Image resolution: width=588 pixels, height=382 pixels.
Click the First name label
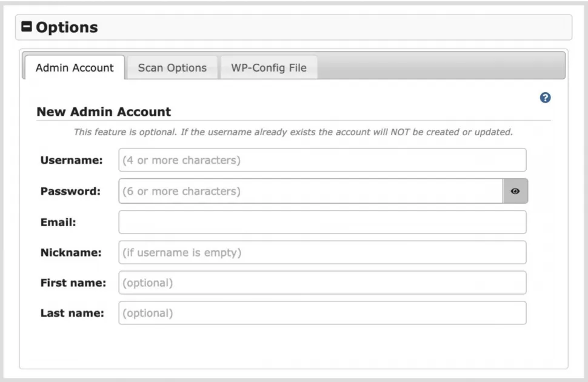coord(73,283)
